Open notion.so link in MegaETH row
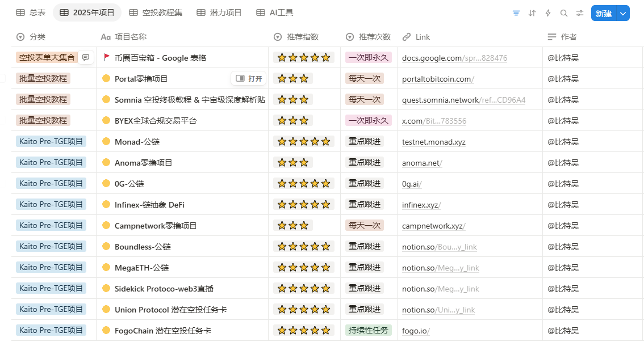This screenshot has width=644, height=342. (441, 268)
